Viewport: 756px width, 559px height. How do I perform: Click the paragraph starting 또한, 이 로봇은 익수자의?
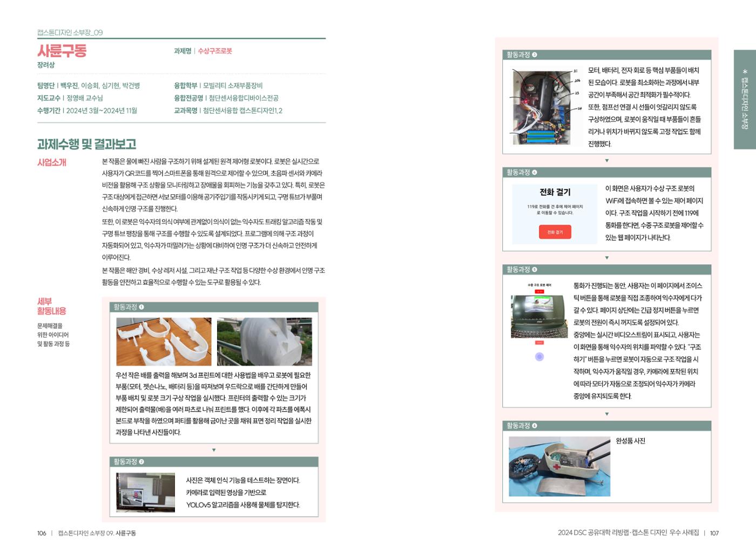(x=212, y=239)
